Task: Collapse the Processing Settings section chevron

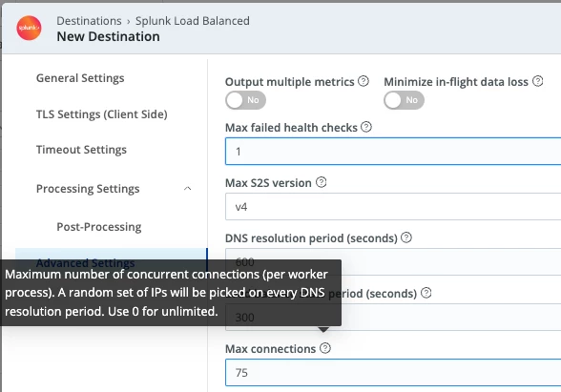Action: 187,189
